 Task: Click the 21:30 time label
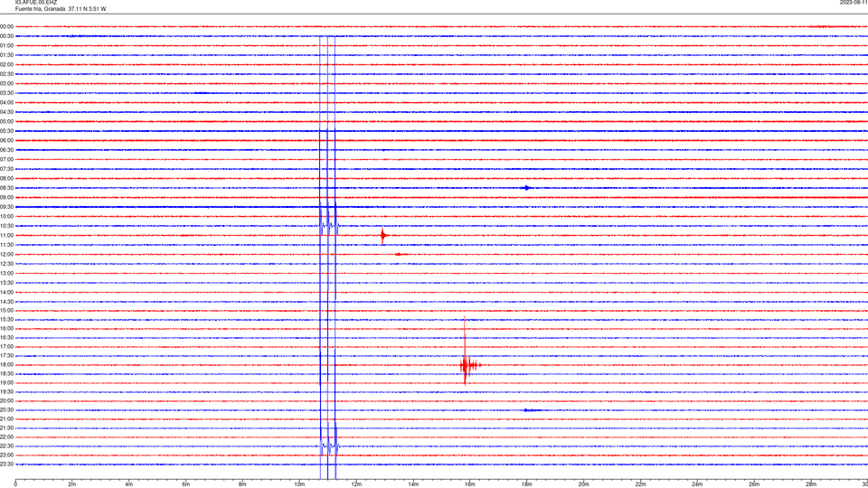[6, 427]
